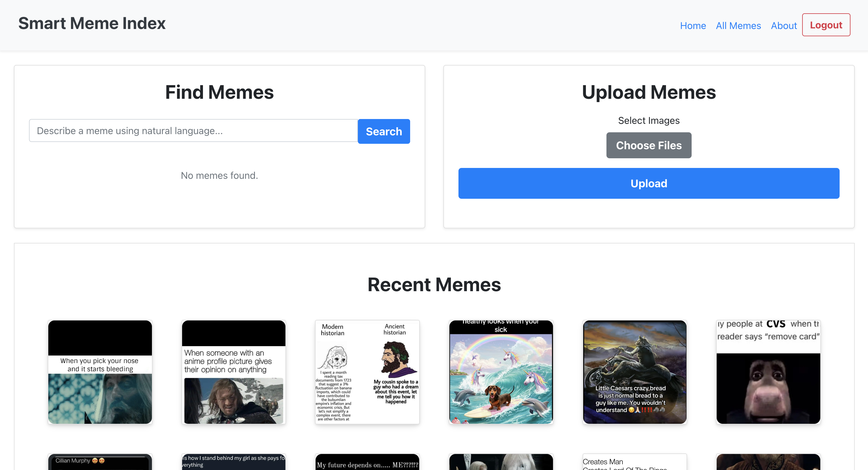Open the Modern vs Ancient historian meme
868x470 pixels.
click(367, 372)
